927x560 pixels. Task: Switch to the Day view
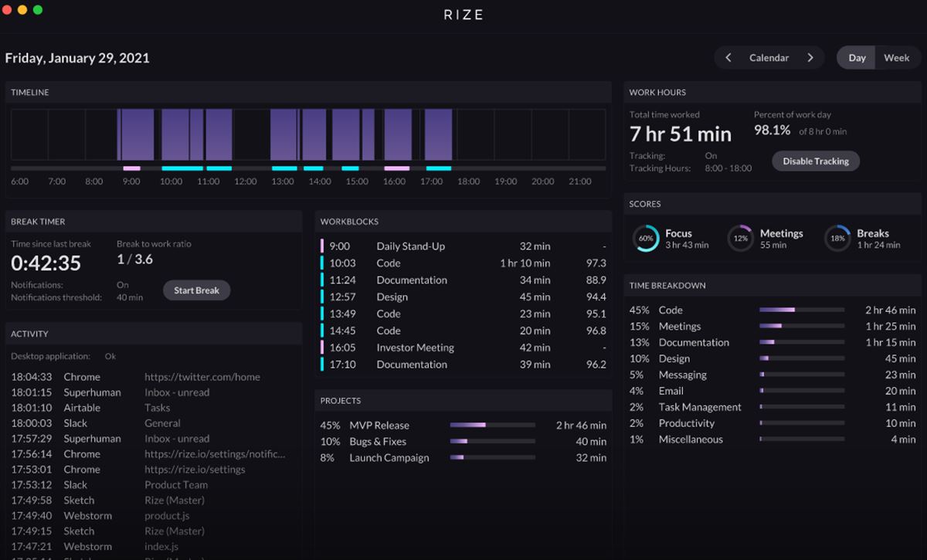click(x=857, y=58)
